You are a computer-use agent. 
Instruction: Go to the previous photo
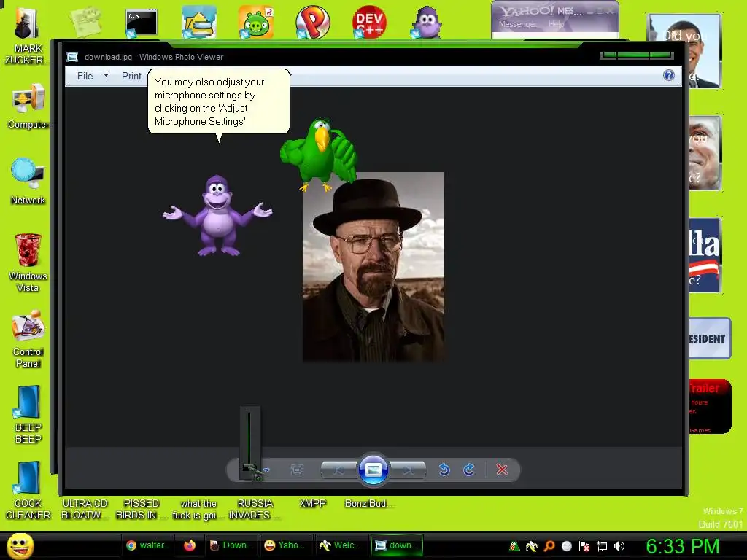pos(338,470)
